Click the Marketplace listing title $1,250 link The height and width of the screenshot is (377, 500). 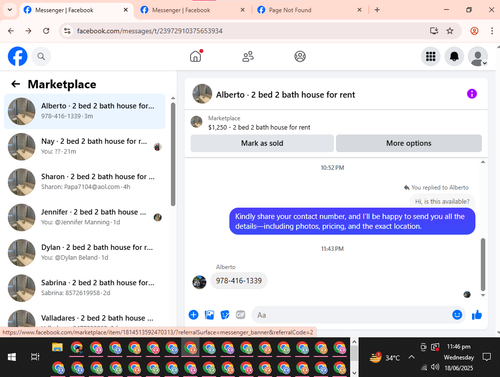259,127
